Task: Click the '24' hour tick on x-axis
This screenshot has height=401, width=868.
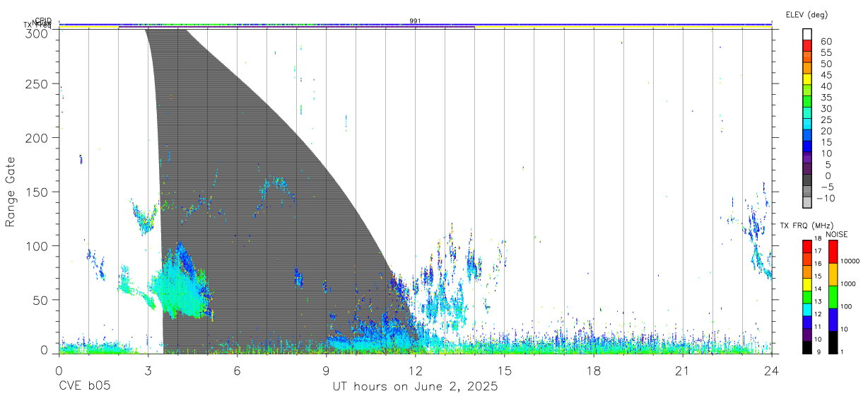Action: click(772, 370)
